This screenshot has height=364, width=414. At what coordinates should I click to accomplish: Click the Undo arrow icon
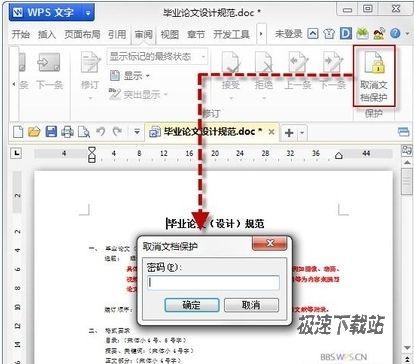[x=100, y=132]
